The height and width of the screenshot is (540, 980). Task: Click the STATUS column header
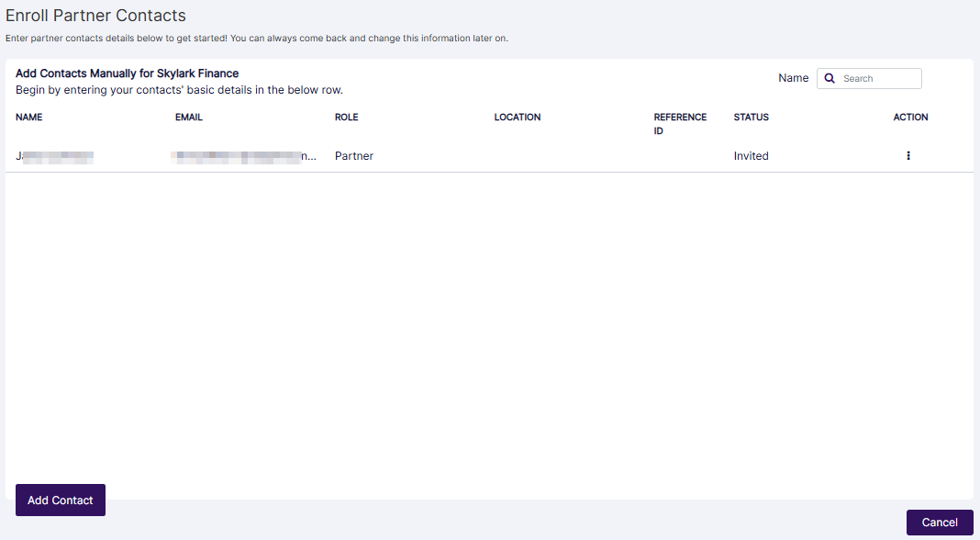point(751,117)
